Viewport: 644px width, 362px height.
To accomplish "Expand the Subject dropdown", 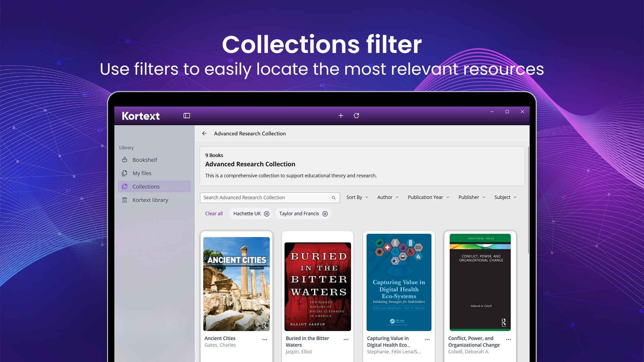I will tap(505, 197).
